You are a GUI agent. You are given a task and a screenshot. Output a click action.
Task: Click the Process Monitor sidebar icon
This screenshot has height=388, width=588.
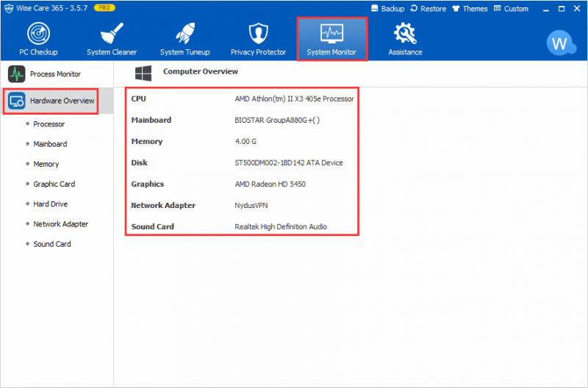point(16,74)
